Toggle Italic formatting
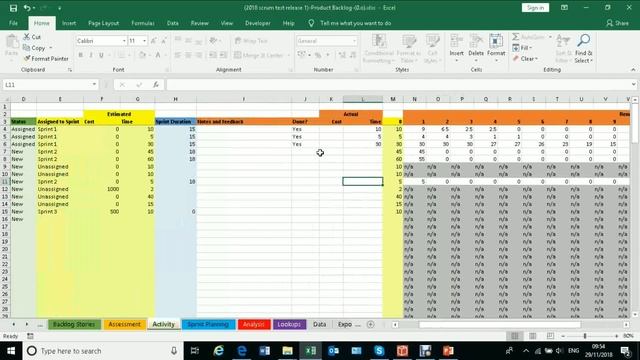 coord(91,55)
